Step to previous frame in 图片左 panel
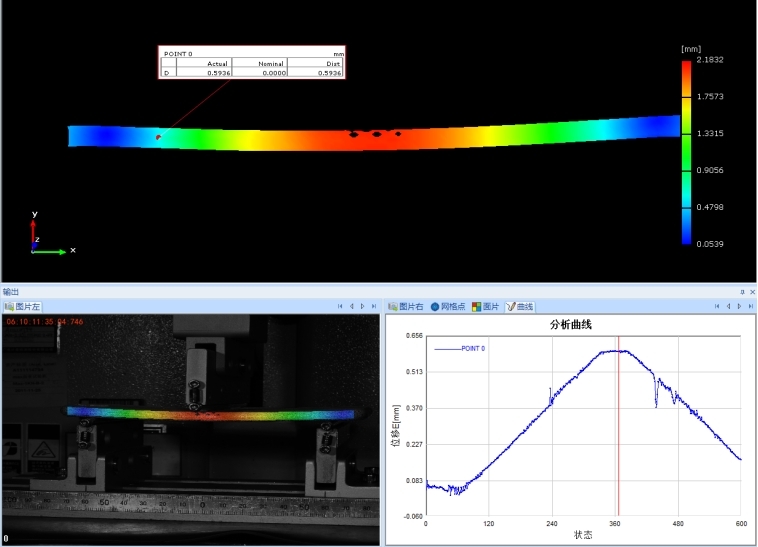Viewport: 758px width, 547px height. click(351, 306)
